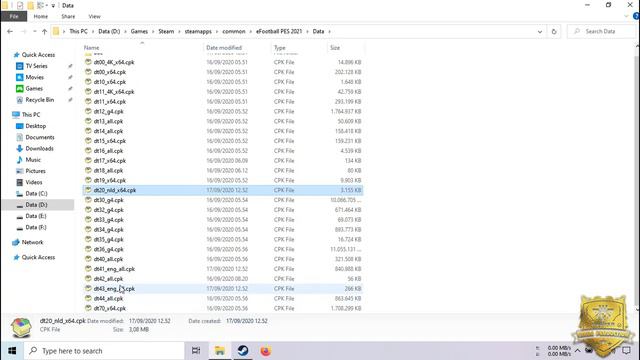640x360 pixels.
Task: Click the taskbar search box
Action: point(104,351)
